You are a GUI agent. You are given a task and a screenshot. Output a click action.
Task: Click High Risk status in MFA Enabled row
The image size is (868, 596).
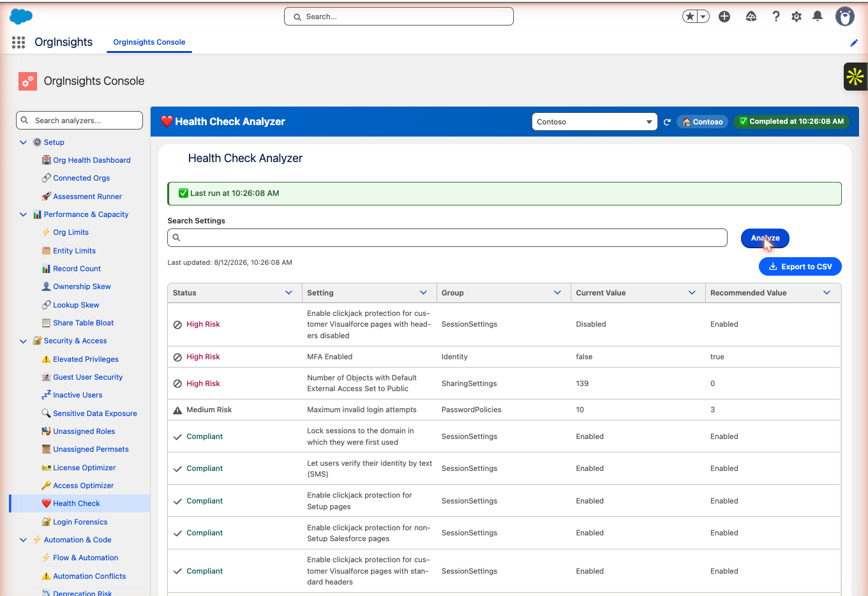point(203,357)
